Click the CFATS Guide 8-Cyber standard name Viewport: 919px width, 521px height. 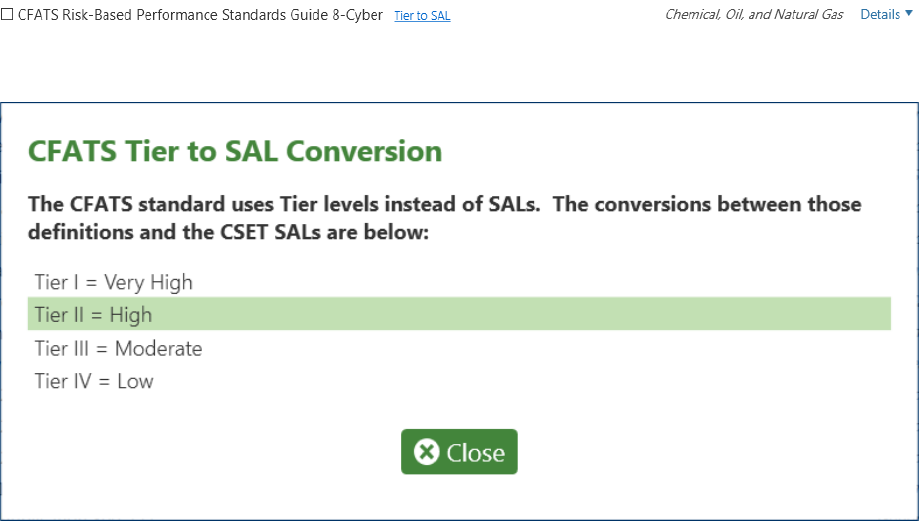(x=200, y=15)
